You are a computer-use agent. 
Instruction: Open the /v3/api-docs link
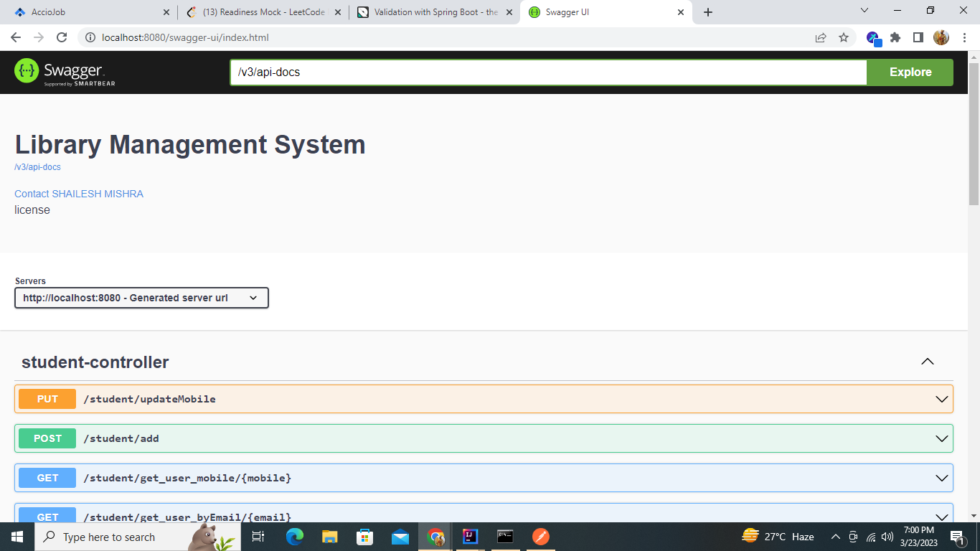point(37,166)
